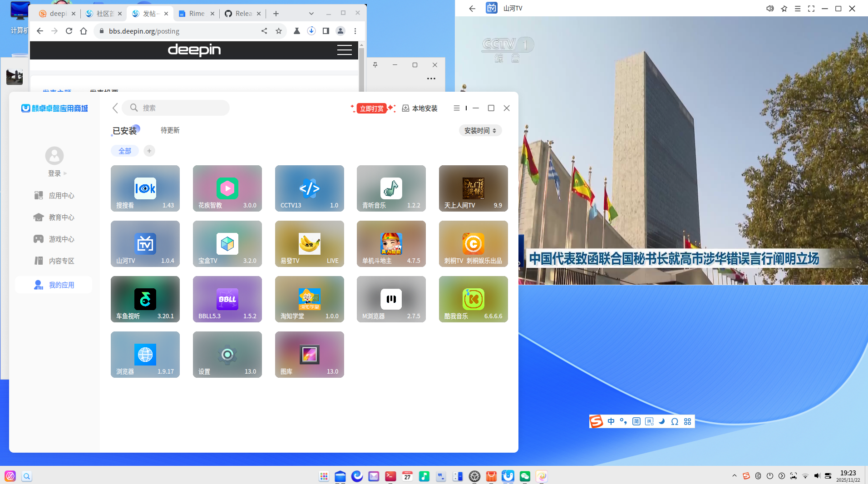Image resolution: width=868 pixels, height=484 pixels.
Task: Expand the 登录 account arrow
Action: pyautogui.click(x=65, y=173)
